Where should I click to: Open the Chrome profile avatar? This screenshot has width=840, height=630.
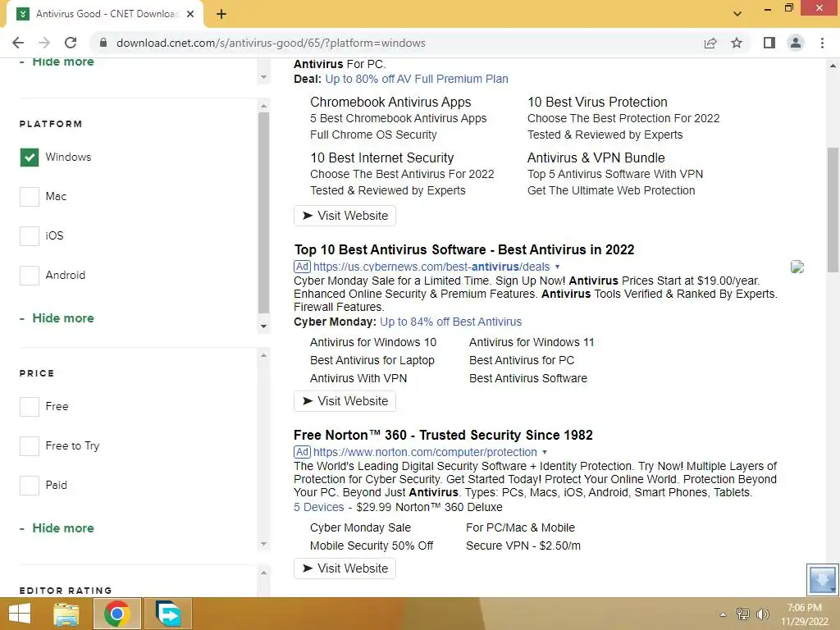pyautogui.click(x=796, y=43)
